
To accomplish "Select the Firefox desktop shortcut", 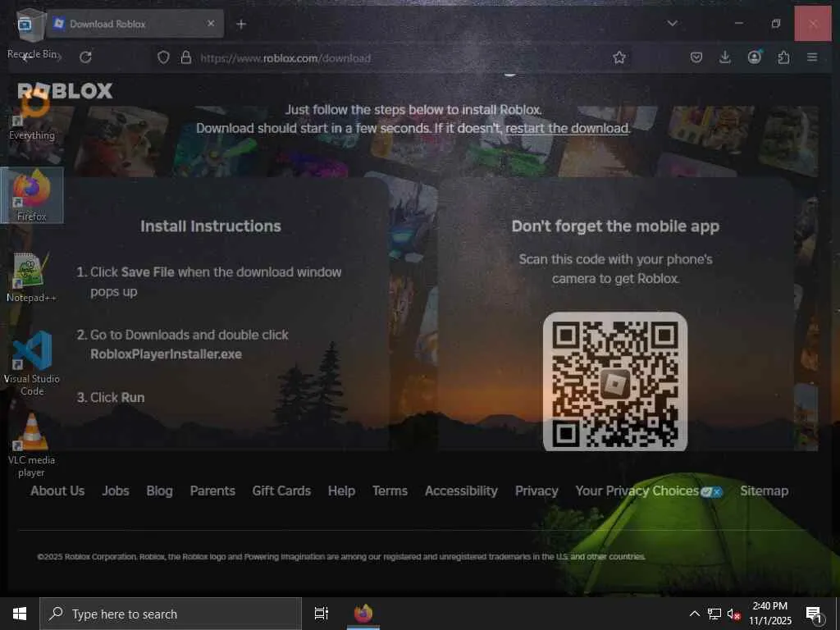I will coord(32,195).
